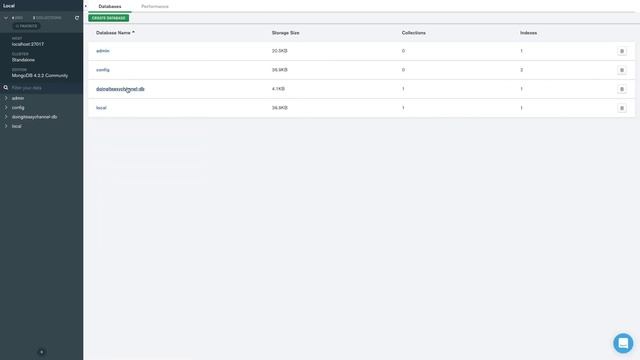Screen dimensions: 640x360
Task: Click the 8 Collections count label
Action: [47, 18]
